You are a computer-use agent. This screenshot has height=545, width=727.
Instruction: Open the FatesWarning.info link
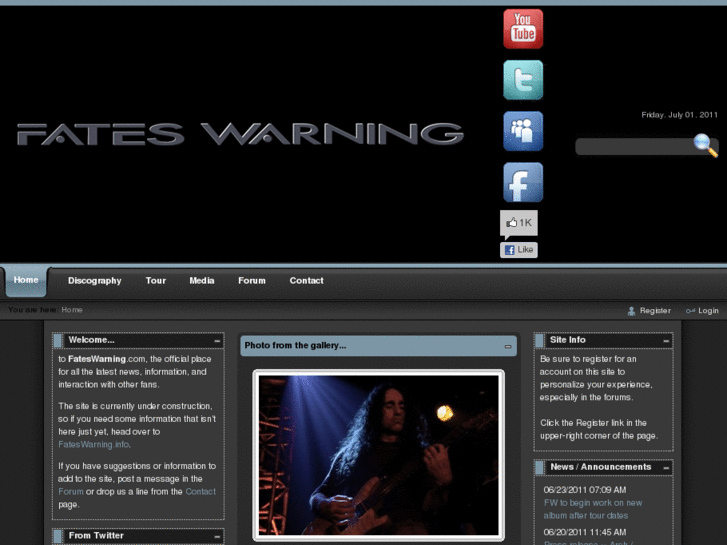click(x=94, y=444)
